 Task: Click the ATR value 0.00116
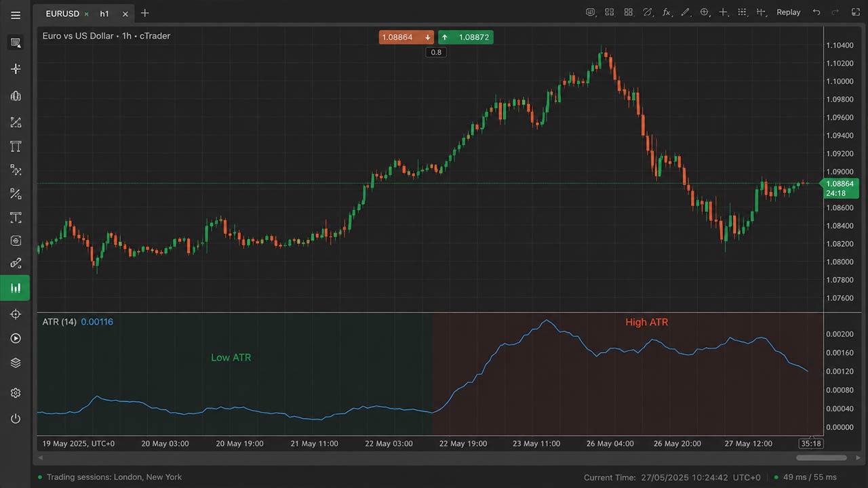click(x=97, y=322)
